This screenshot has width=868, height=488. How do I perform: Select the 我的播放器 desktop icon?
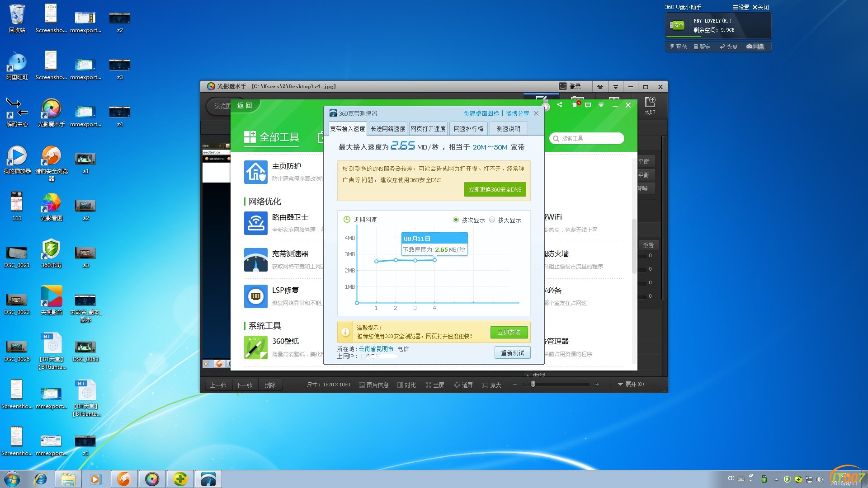point(17,159)
